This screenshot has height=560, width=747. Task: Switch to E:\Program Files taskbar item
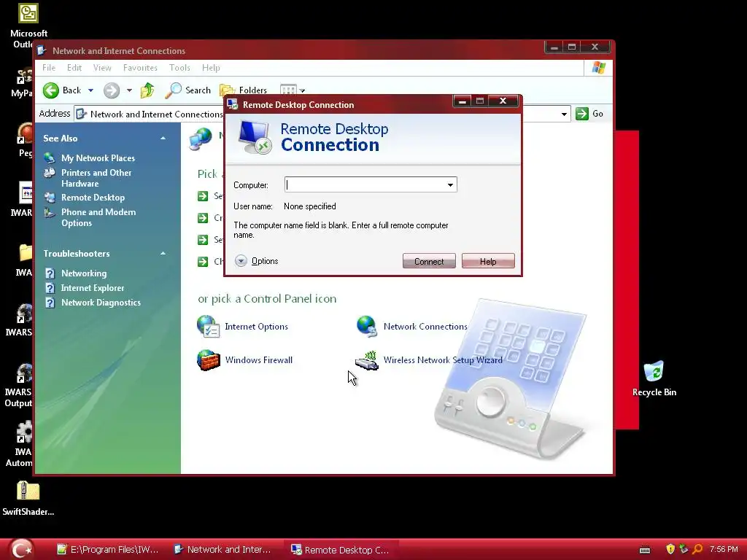point(108,550)
